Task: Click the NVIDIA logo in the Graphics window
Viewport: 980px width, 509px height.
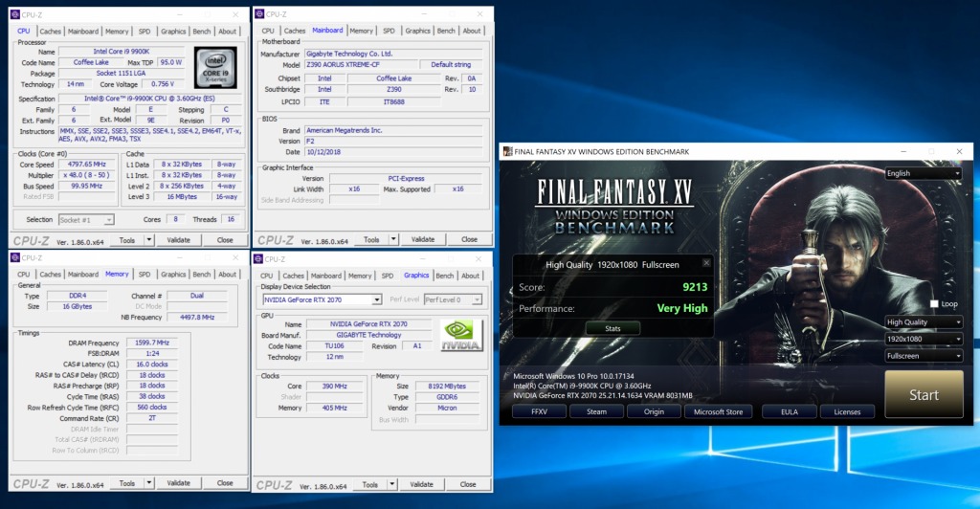Action: (x=461, y=336)
